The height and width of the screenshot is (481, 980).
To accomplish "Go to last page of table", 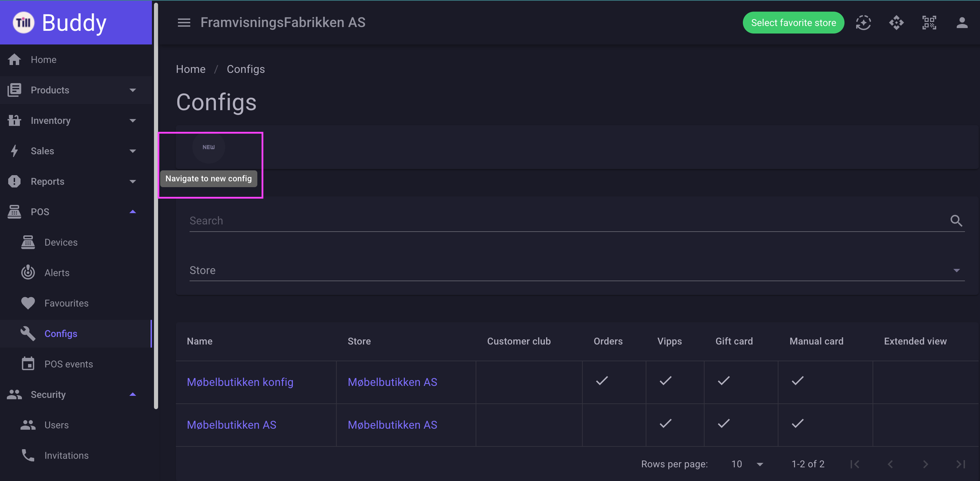I will coord(960,464).
